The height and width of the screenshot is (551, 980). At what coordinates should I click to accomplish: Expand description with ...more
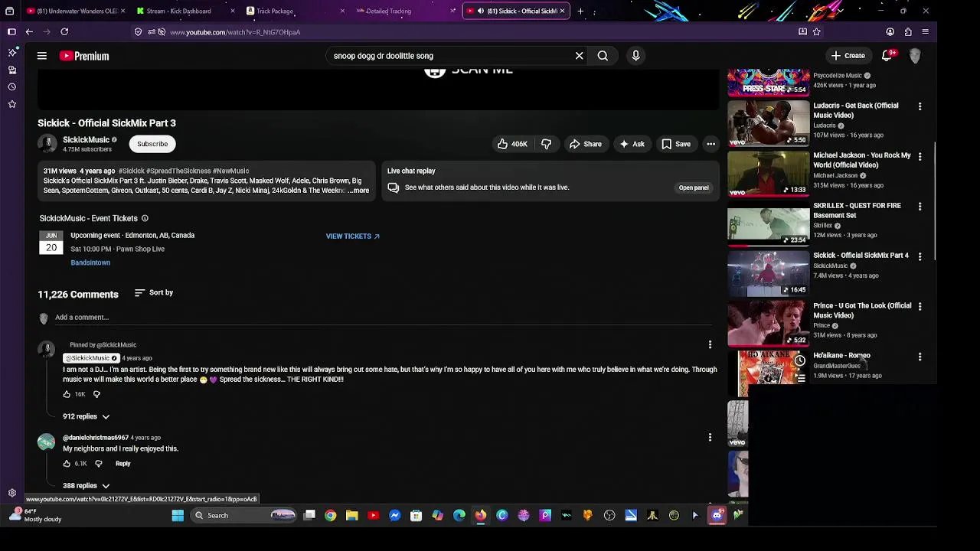(358, 191)
